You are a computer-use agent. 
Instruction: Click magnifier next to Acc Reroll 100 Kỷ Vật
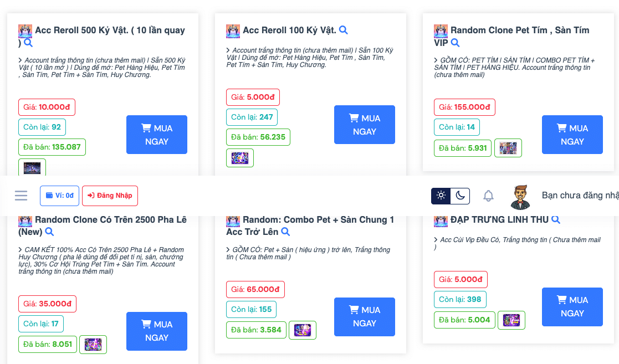point(344,30)
